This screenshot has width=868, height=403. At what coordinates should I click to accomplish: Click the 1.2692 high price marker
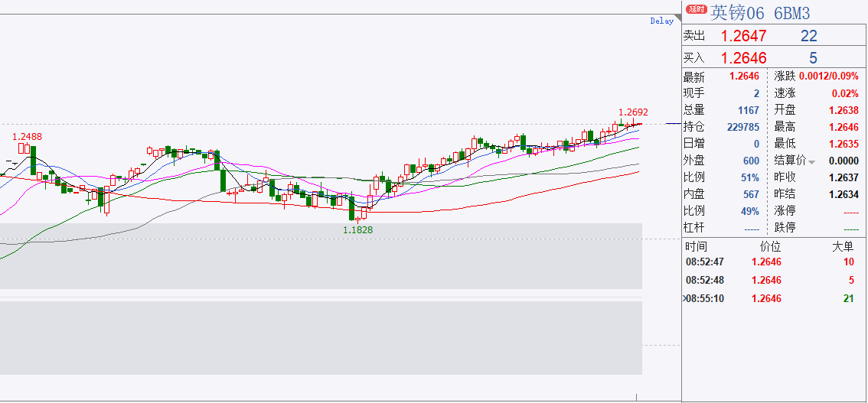point(633,112)
